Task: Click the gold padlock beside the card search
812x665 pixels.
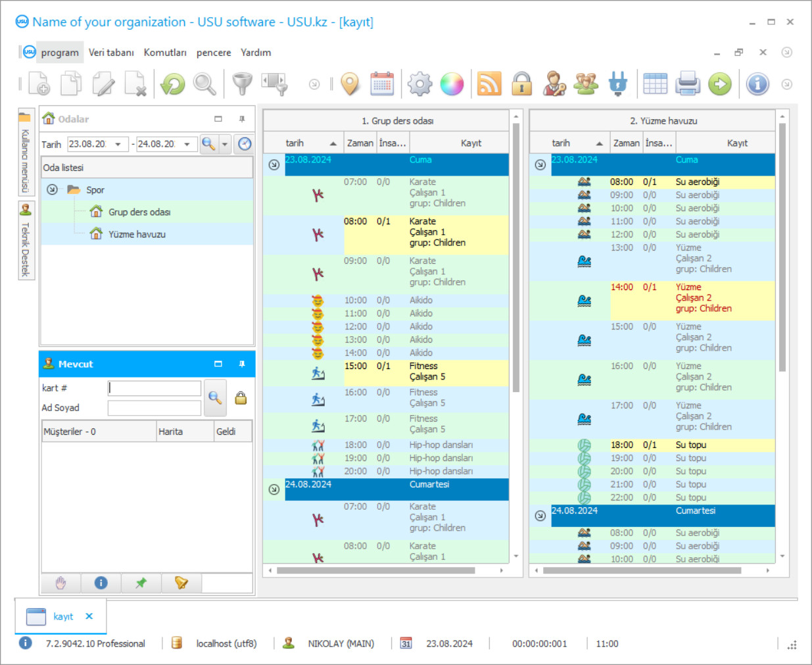Action: tap(241, 398)
